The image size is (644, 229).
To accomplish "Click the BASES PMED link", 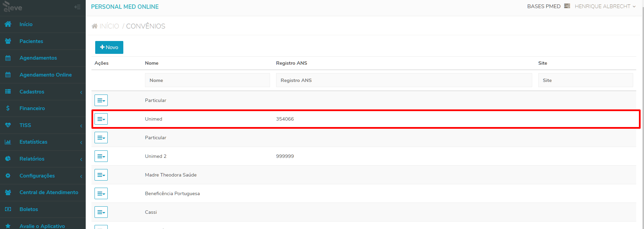I will [x=544, y=6].
